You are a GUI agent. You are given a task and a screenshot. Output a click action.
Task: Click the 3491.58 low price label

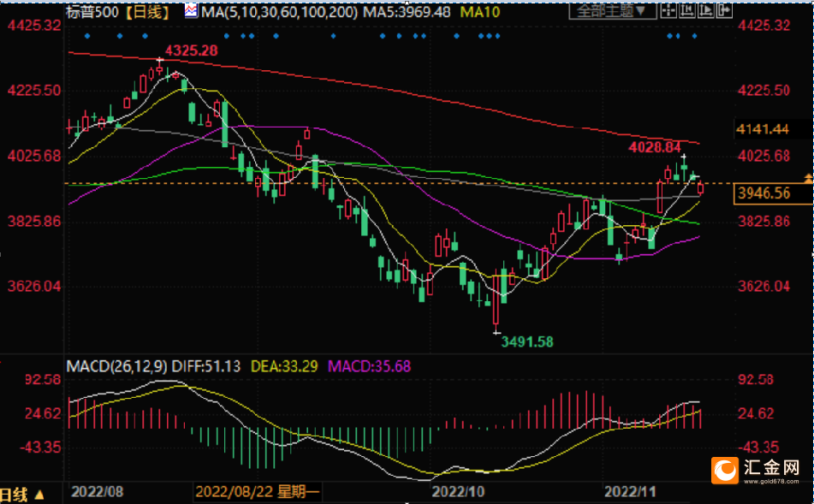click(527, 341)
